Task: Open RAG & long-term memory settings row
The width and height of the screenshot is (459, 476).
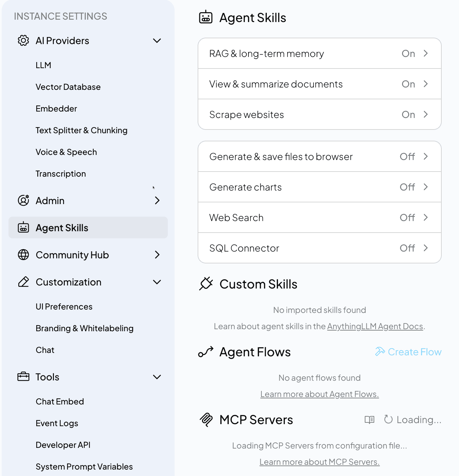Action: click(x=320, y=54)
